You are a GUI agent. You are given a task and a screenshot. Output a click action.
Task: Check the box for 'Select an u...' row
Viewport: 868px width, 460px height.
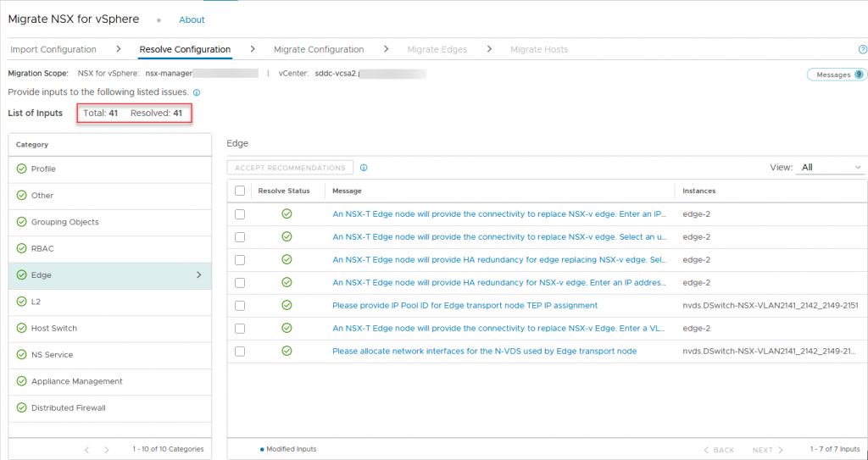[x=240, y=237]
